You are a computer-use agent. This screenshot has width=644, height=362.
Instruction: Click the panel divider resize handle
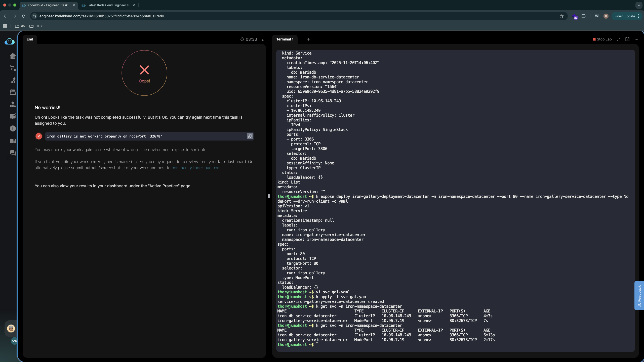[x=269, y=196]
